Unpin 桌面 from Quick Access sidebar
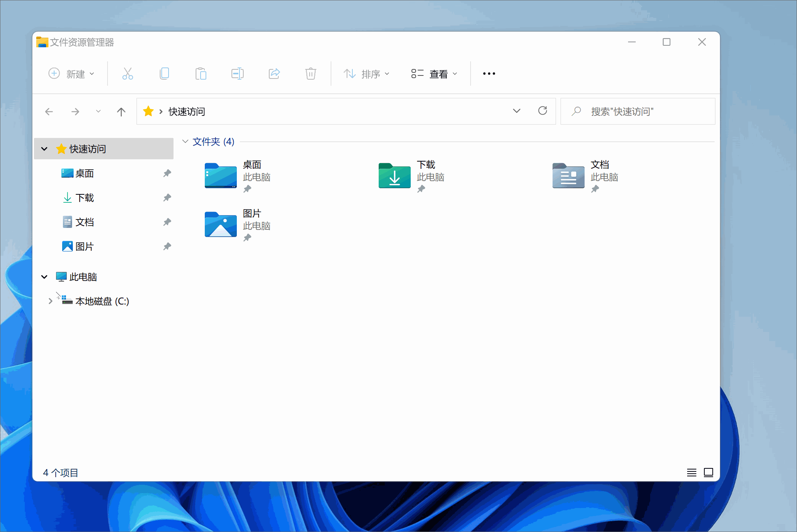Screen dimensions: 797x532 167,173
